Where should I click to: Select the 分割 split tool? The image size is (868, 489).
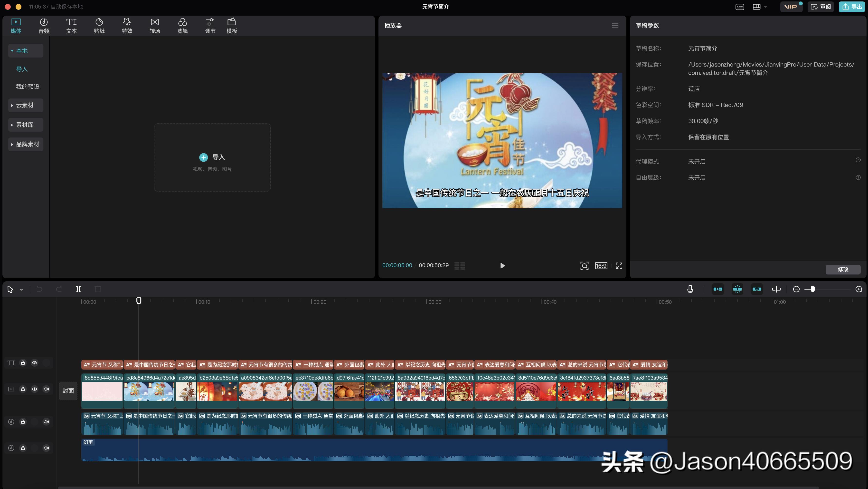[78, 289]
